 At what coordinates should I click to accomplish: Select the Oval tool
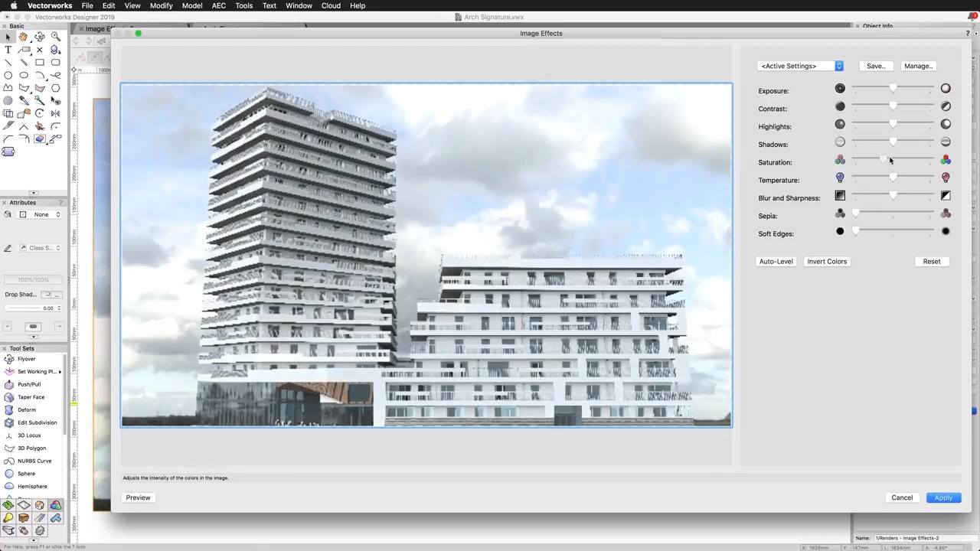(24, 75)
